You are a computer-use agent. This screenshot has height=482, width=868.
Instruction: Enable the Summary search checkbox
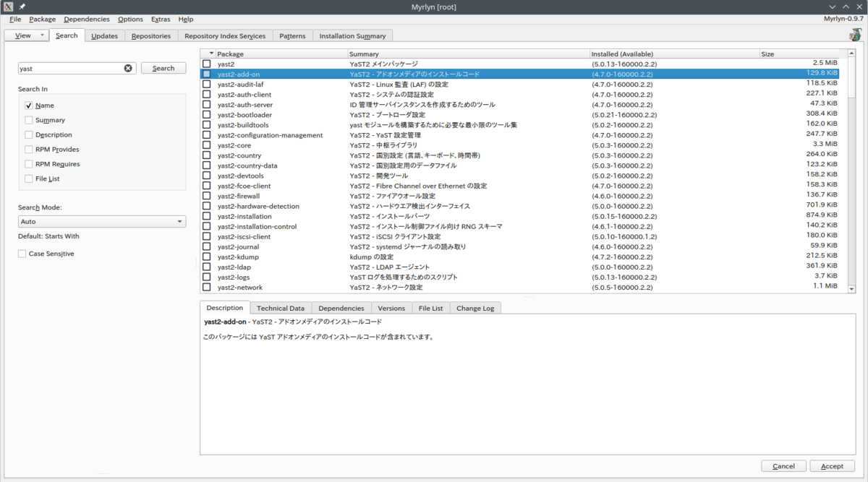tap(29, 120)
